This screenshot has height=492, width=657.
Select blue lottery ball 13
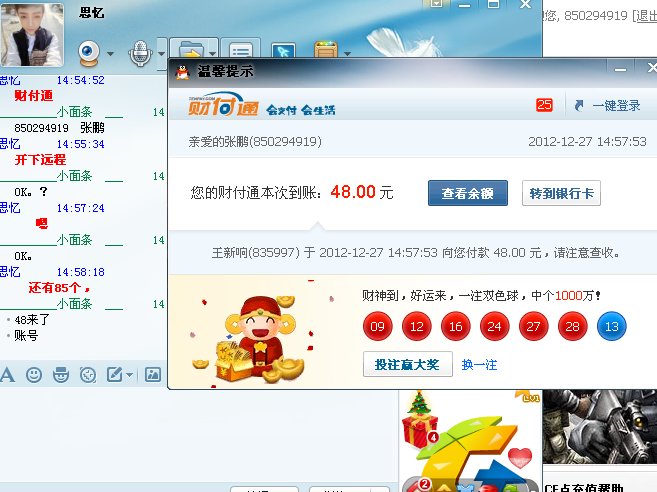coord(612,326)
